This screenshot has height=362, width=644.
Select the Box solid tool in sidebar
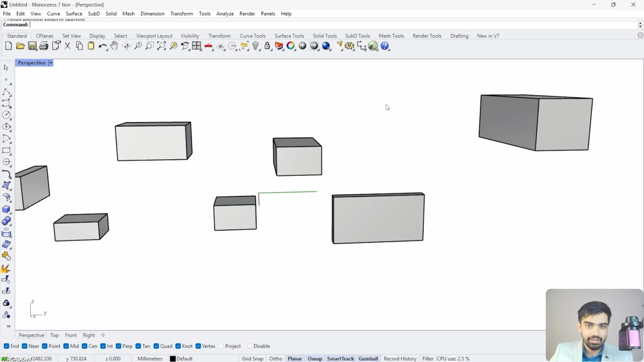tap(6, 209)
